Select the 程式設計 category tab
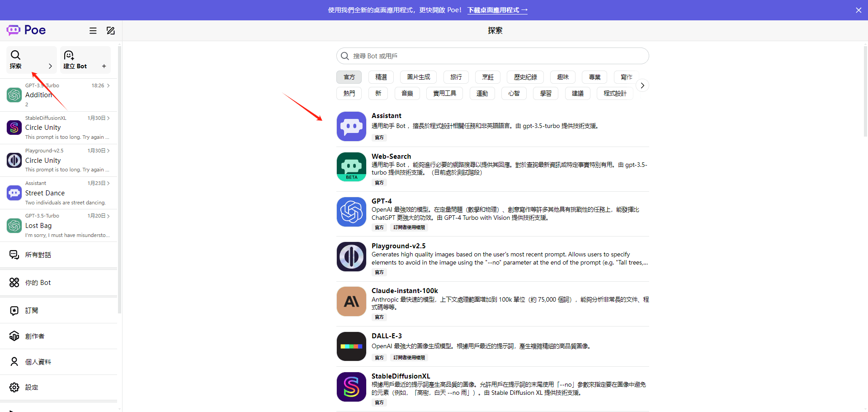 [x=615, y=94]
